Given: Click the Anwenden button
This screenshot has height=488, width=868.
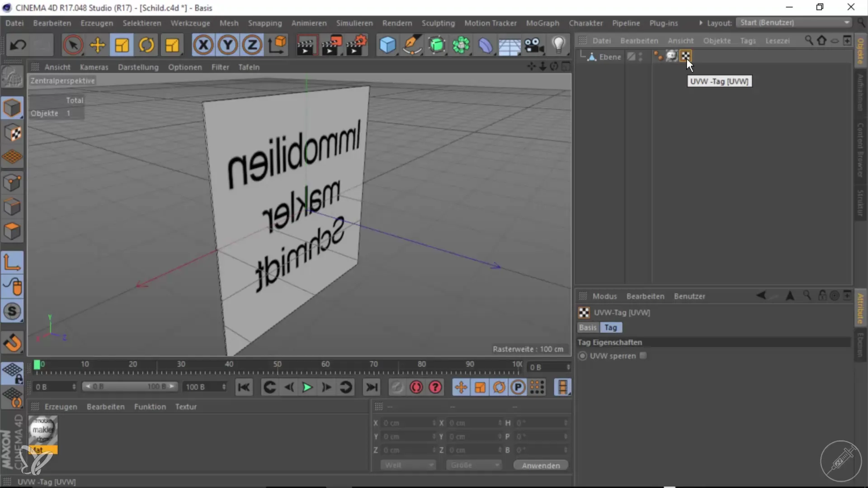Looking at the screenshot, I should (541, 465).
